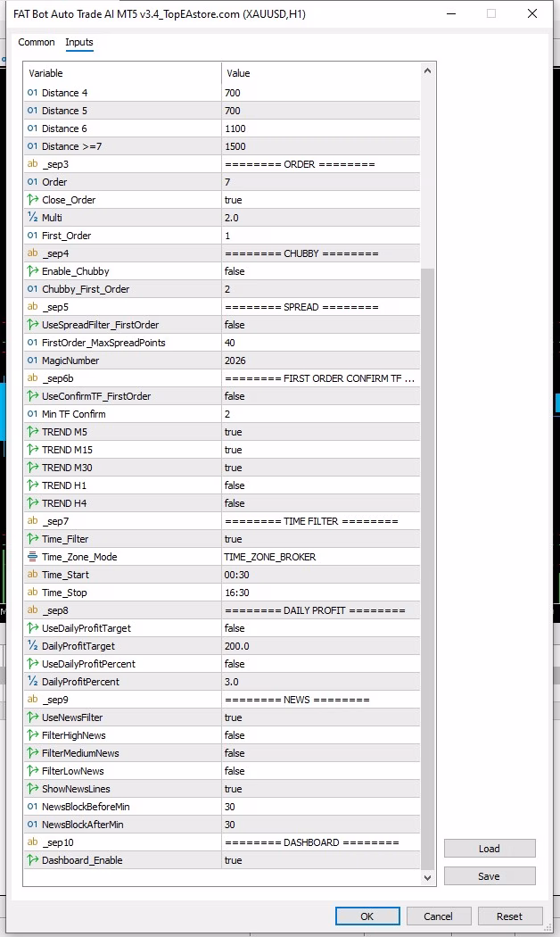Click the integer icon beside Chubby_First_Order
560x937 pixels.
coord(32,289)
